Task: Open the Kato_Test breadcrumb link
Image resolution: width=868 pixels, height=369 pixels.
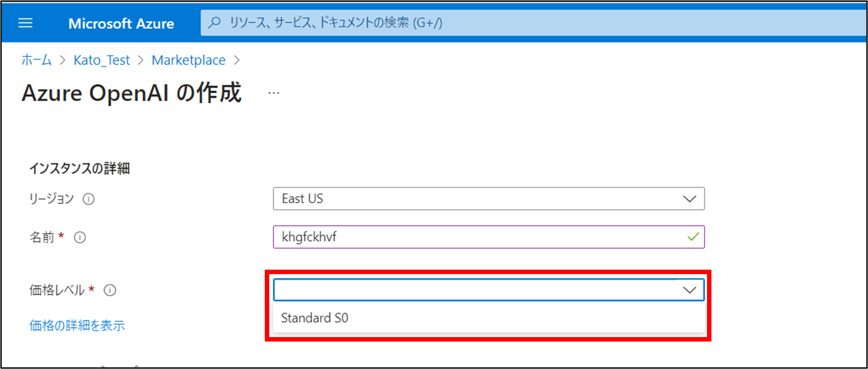Action: [102, 60]
